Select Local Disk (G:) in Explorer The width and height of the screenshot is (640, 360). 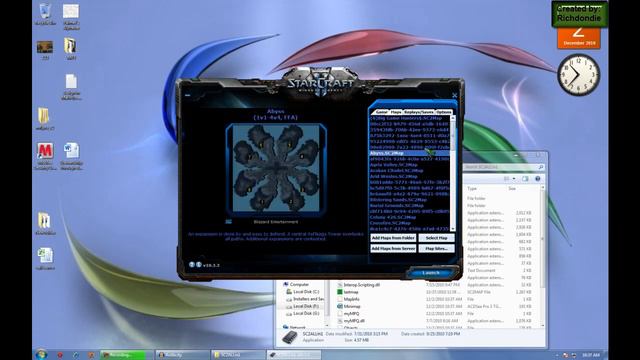pyautogui.click(x=306, y=313)
